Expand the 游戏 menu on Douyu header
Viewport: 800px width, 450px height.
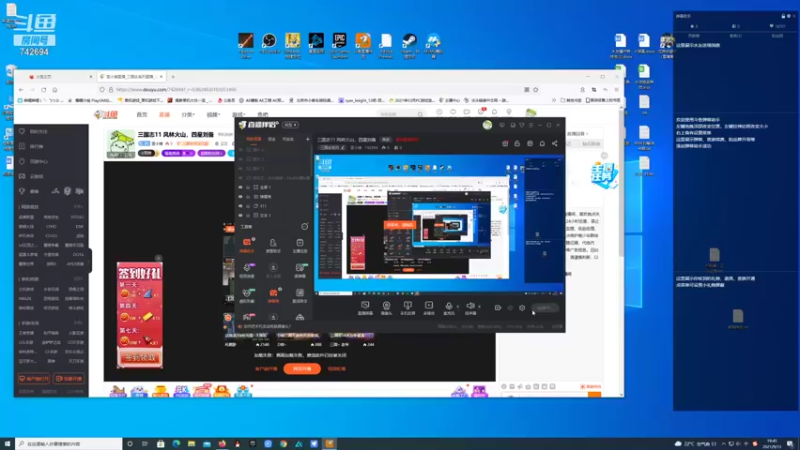(238, 115)
